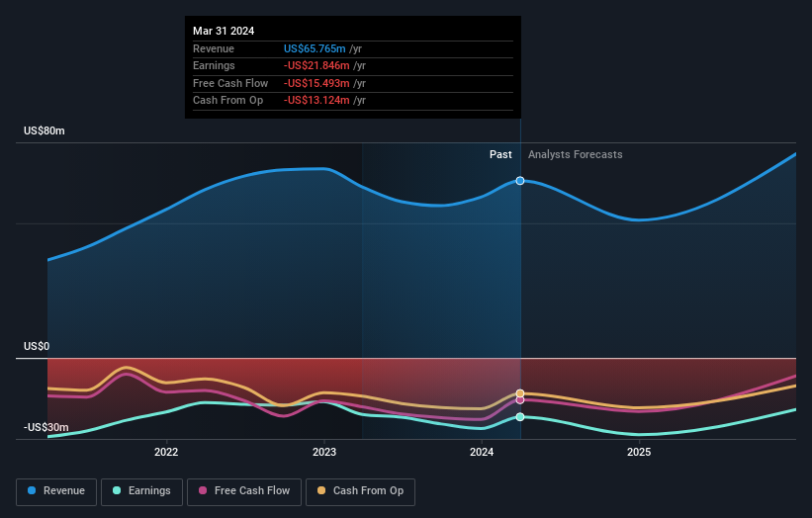Click the -US$30m axis label
Image resolution: width=812 pixels, height=518 pixels.
click(x=46, y=427)
